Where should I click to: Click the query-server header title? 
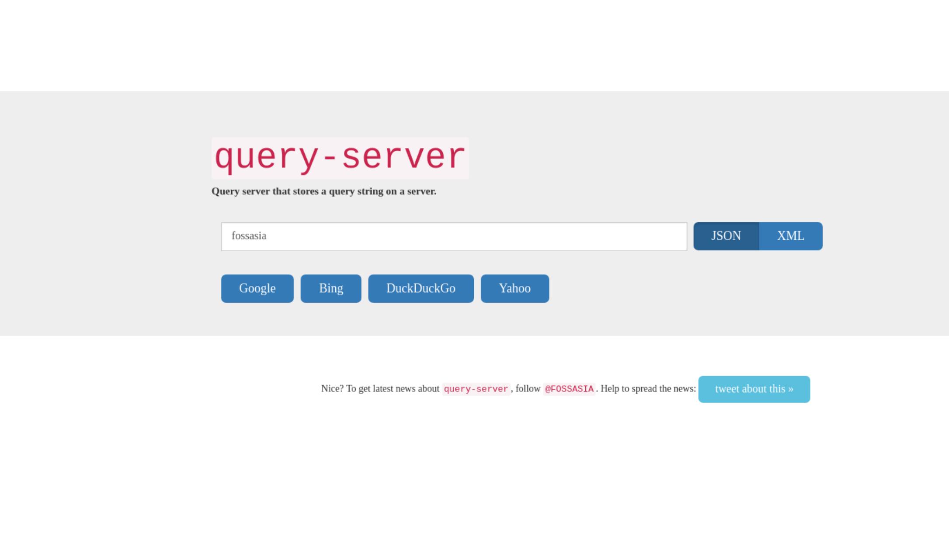341,158
